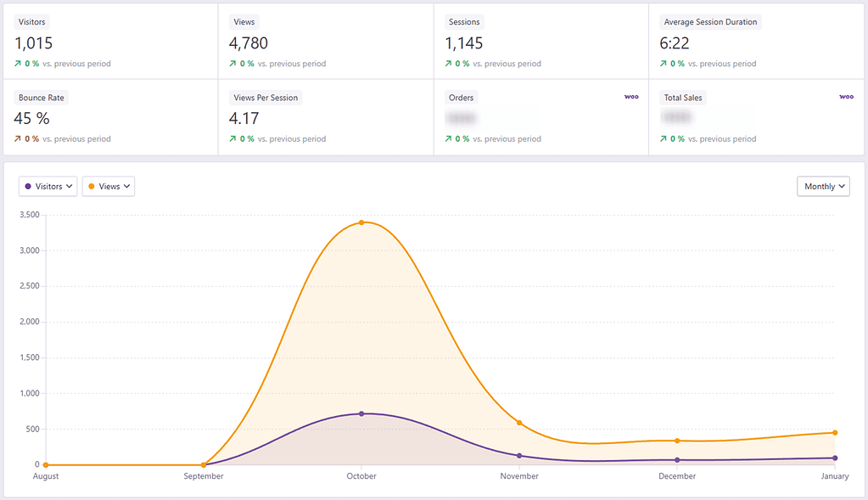The width and height of the screenshot is (868, 500).
Task: Click the trend arrow on the Views card
Action: coord(232,63)
